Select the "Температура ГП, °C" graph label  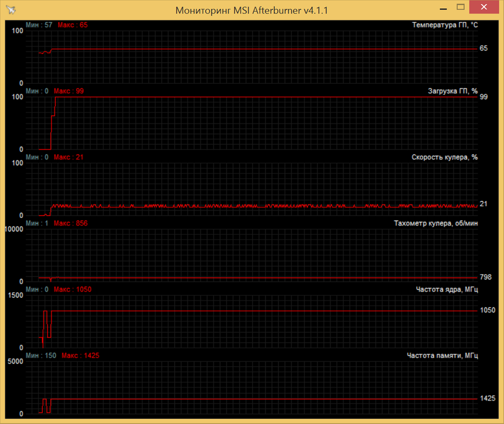pyautogui.click(x=444, y=25)
